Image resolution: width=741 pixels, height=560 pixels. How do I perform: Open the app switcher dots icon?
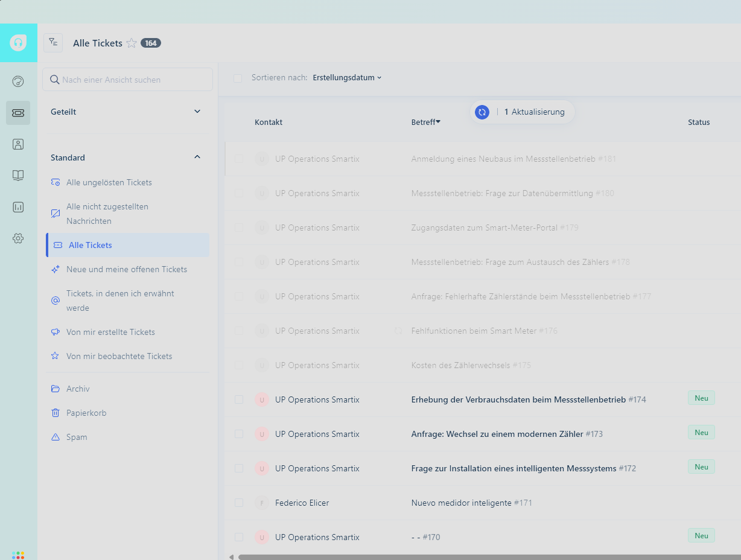click(18, 555)
